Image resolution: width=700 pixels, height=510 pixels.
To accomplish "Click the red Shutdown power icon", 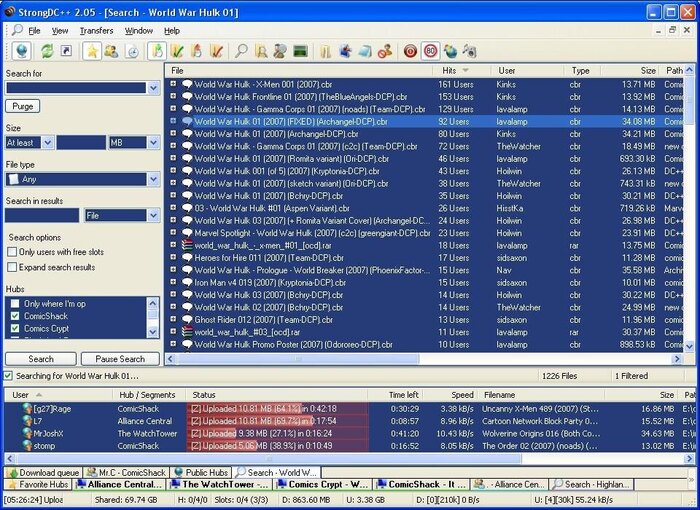I will [x=410, y=51].
